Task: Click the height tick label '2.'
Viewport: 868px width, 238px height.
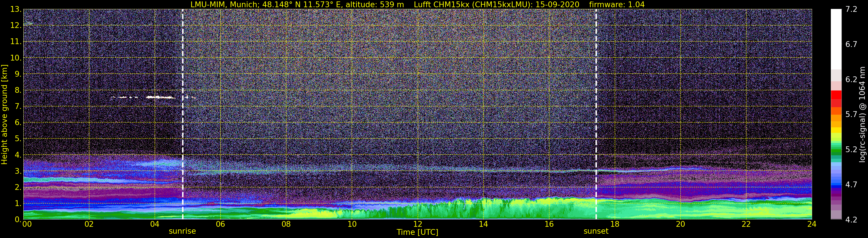Action: 18,188
